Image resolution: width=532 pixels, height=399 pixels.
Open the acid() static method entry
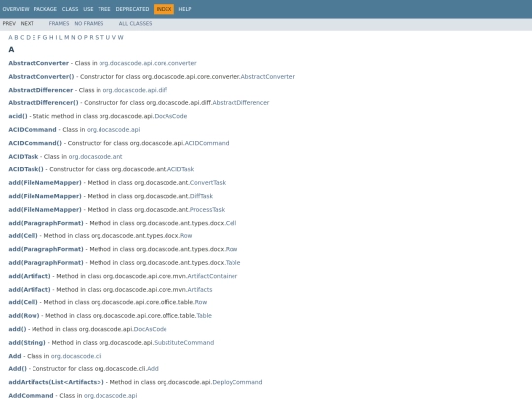coord(18,116)
